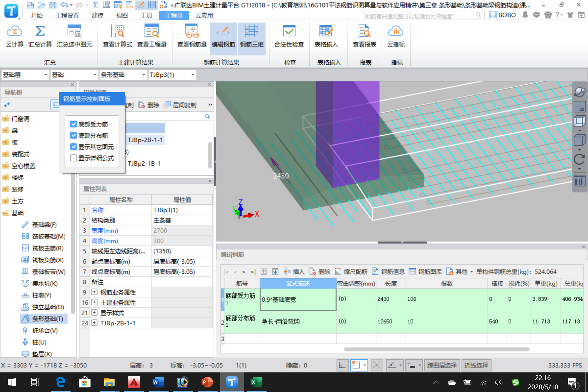The height and width of the screenshot is (392, 588).
Task: Switch to 视图 ribbon tab
Action: [x=122, y=15]
